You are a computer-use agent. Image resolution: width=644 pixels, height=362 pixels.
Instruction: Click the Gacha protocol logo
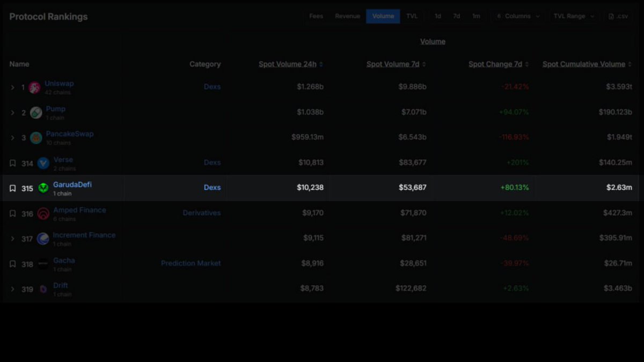[x=43, y=264]
